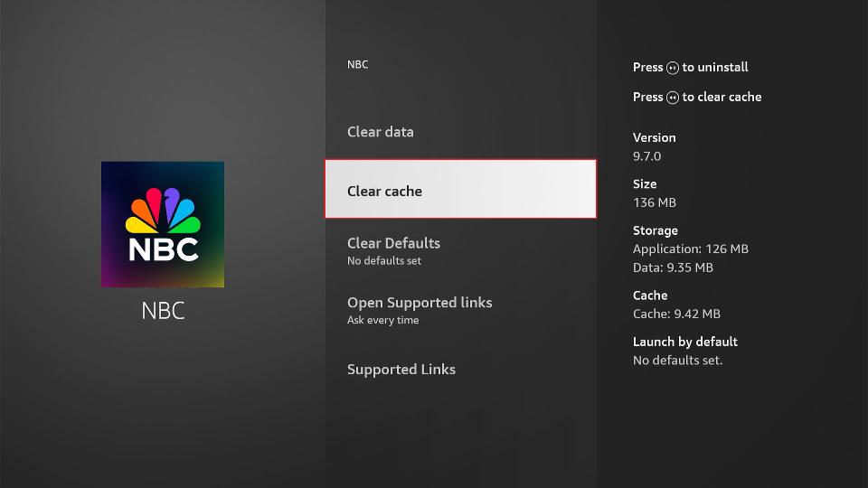
Task: Click the rewind icon beside clear cache
Action: (x=672, y=98)
